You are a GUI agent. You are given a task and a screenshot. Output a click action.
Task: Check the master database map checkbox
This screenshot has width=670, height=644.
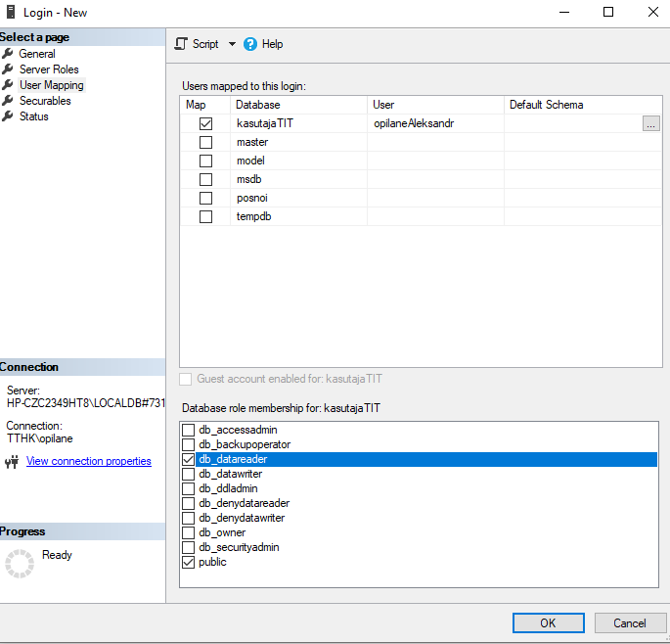(x=205, y=143)
